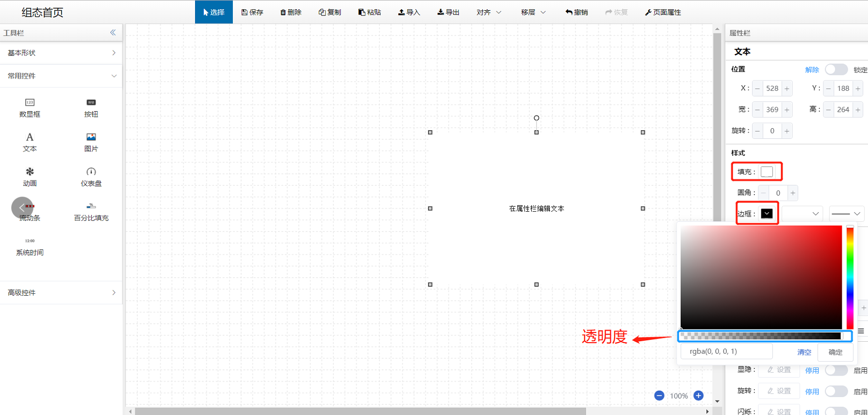Open the border line style dropdown
The image size is (868, 415).
coord(846,214)
